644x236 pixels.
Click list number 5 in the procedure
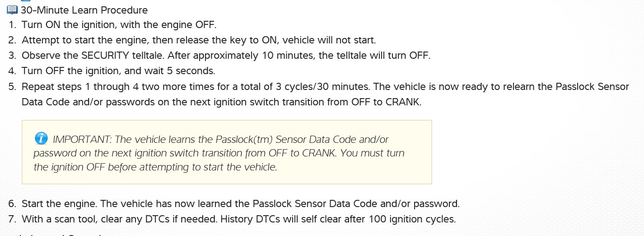coord(12,86)
